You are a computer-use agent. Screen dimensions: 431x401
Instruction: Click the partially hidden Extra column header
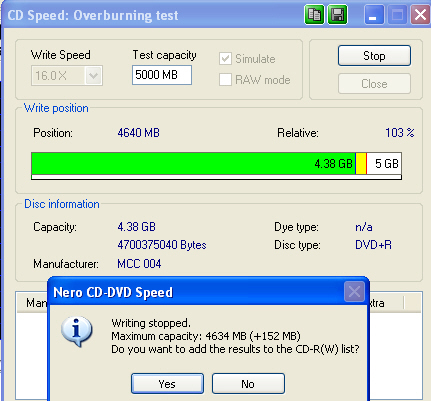coord(386,303)
